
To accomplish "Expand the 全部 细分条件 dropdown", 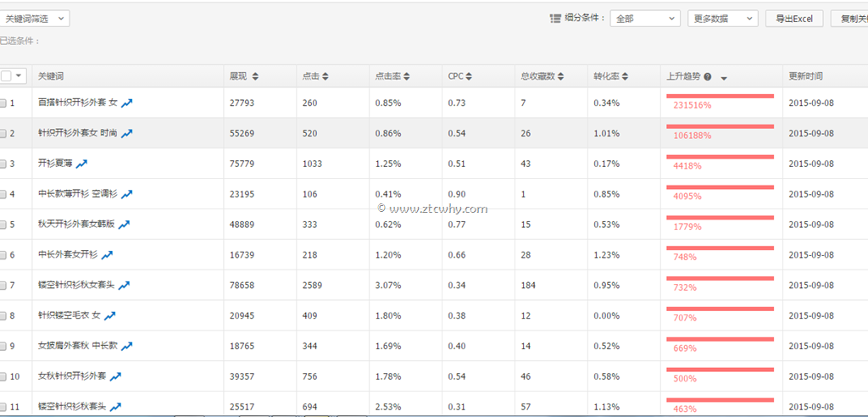I will pos(644,19).
